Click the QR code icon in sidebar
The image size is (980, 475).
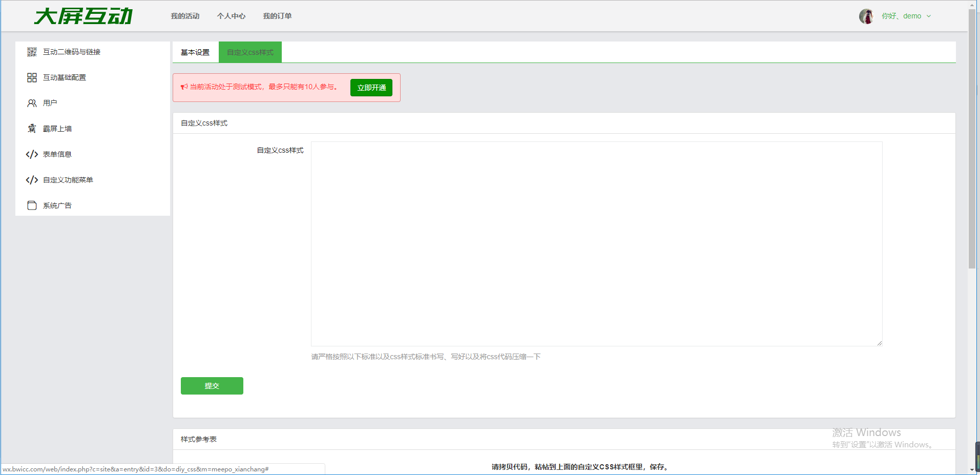[x=32, y=52]
